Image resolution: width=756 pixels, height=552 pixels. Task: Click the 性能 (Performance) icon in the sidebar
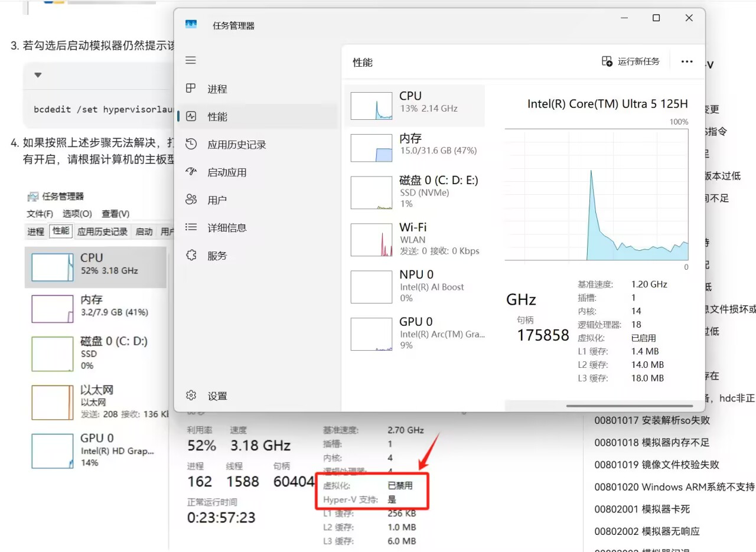(190, 116)
